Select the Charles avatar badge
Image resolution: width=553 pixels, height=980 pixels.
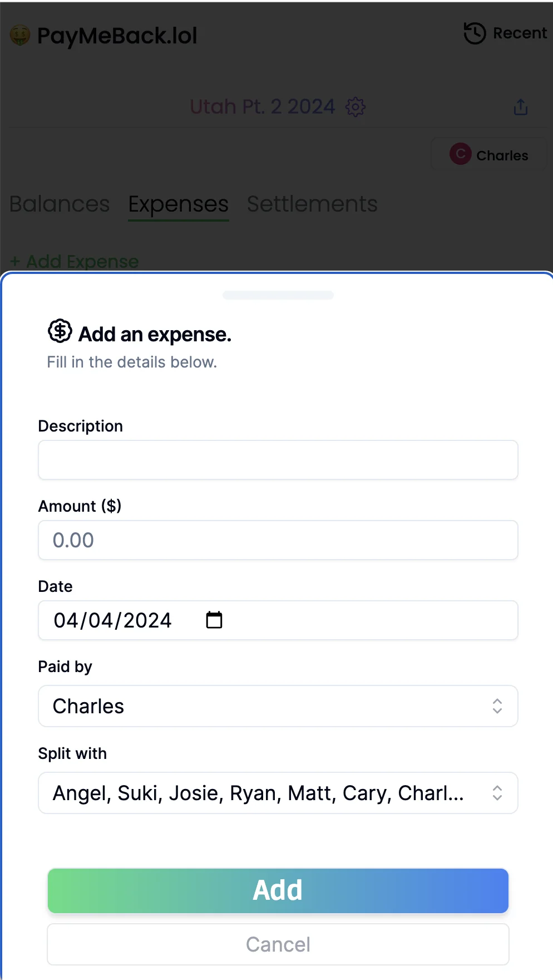click(x=488, y=155)
